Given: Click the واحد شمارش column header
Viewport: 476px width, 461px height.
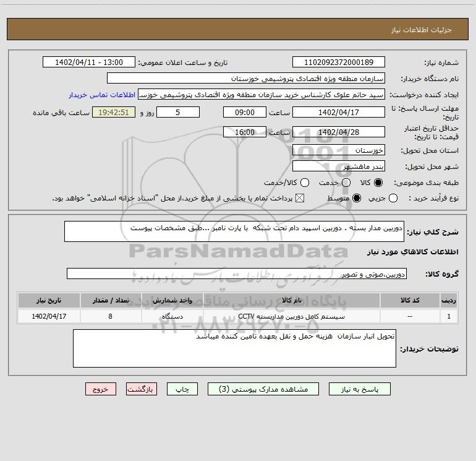Looking at the screenshot, I should [x=172, y=300].
